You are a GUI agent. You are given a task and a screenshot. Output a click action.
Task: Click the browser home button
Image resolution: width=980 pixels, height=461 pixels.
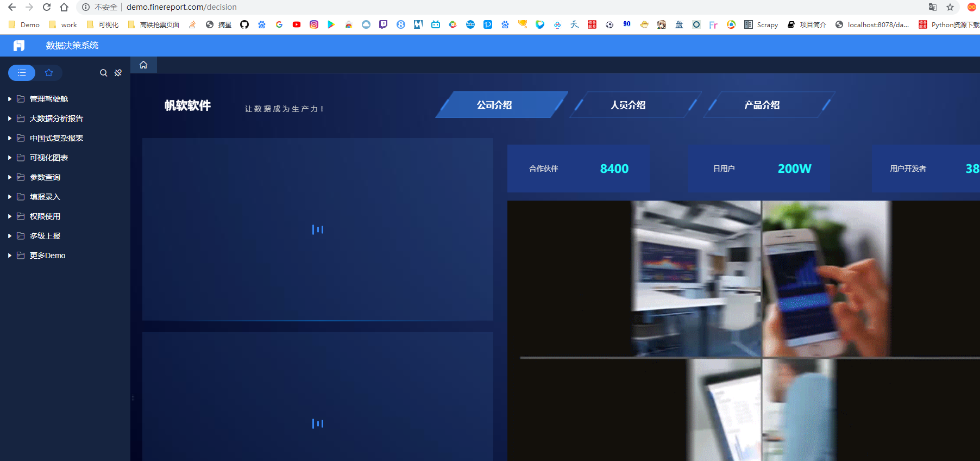pyautogui.click(x=64, y=7)
